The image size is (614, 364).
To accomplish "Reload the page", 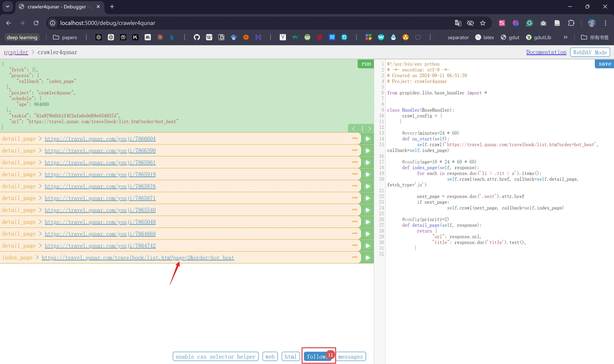I will tap(36, 23).
